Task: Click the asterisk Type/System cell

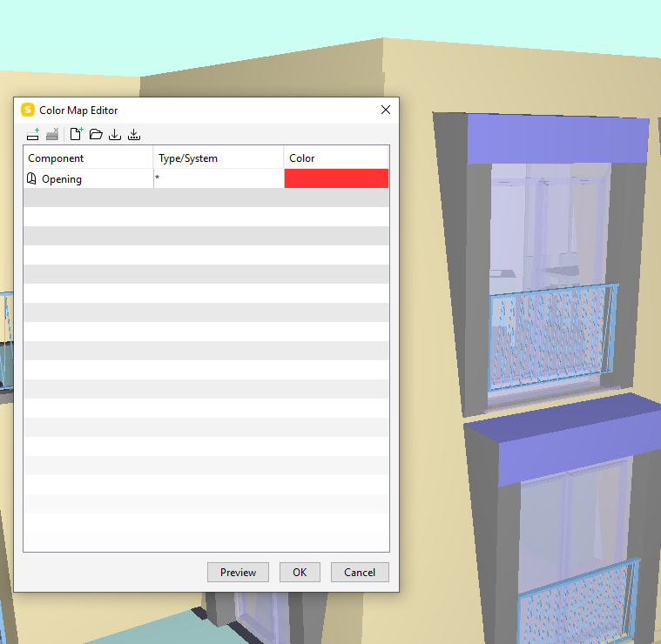Action: pyautogui.click(x=219, y=178)
